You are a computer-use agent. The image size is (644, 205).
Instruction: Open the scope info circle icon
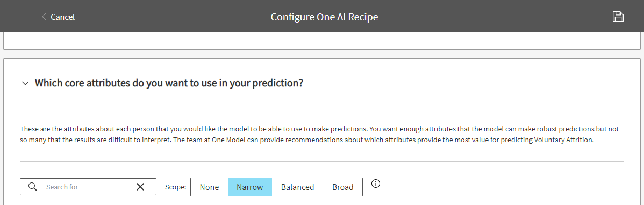[x=375, y=184]
